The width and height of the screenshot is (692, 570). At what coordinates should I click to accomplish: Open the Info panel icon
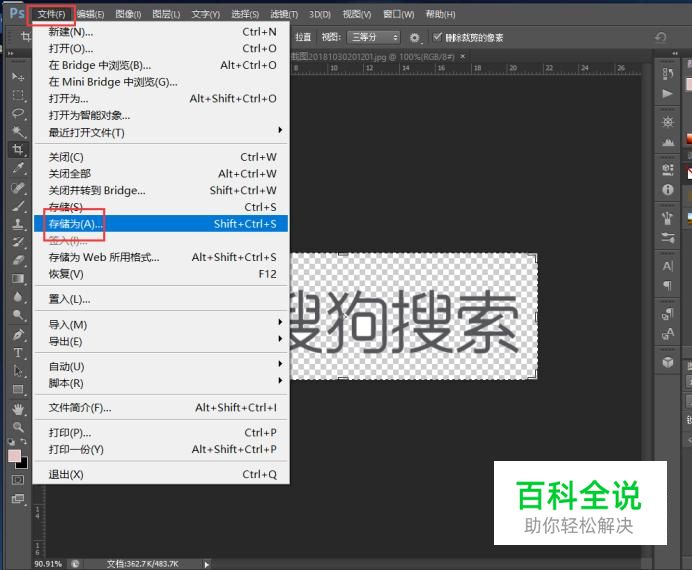point(668,190)
